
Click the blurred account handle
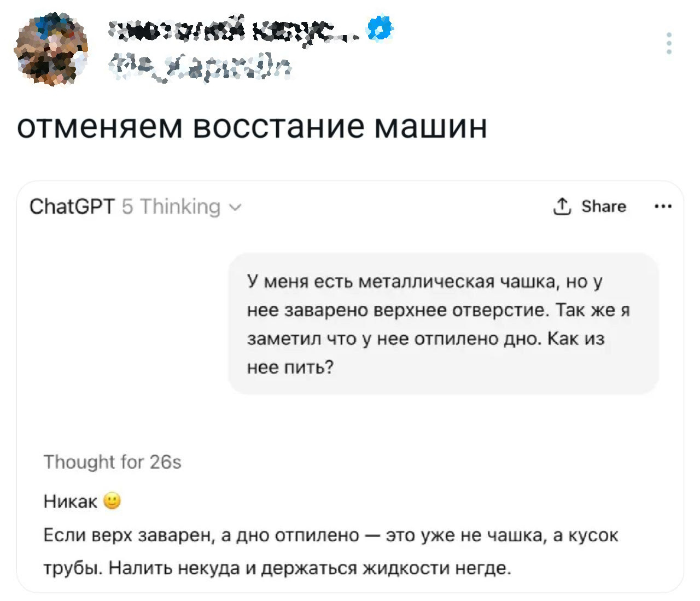(200, 69)
